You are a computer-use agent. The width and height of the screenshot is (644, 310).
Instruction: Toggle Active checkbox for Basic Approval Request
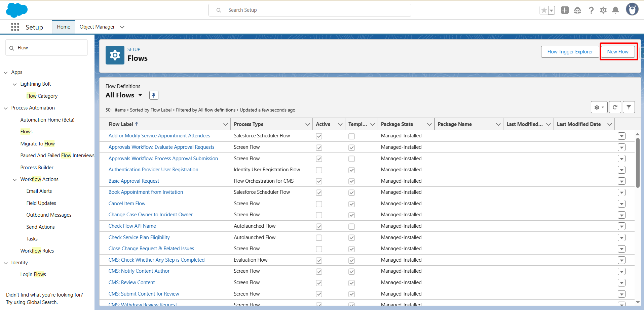319,181
